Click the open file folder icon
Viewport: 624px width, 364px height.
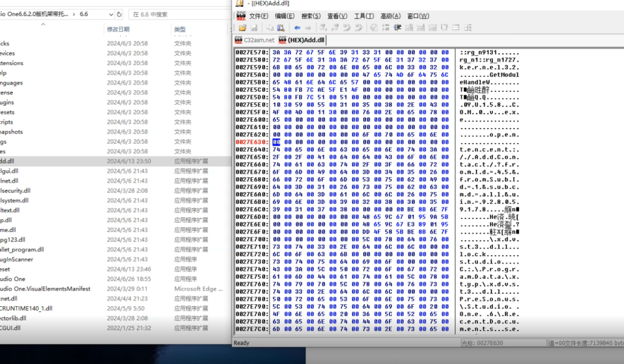(243, 28)
